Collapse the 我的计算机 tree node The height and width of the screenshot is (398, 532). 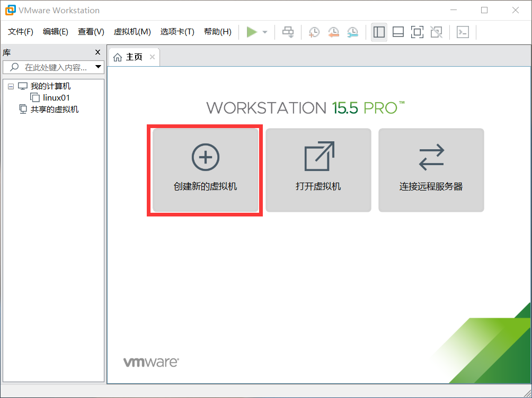[x=12, y=86]
